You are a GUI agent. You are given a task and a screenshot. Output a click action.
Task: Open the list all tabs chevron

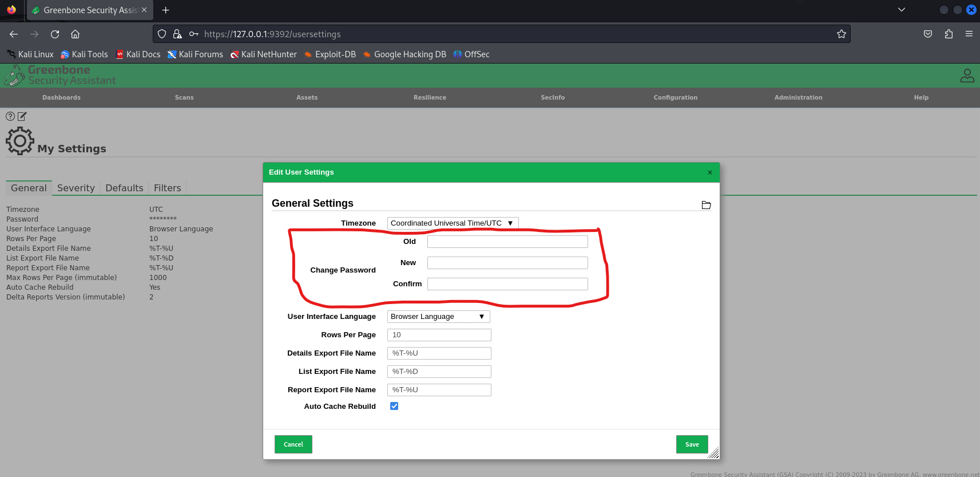tap(902, 10)
